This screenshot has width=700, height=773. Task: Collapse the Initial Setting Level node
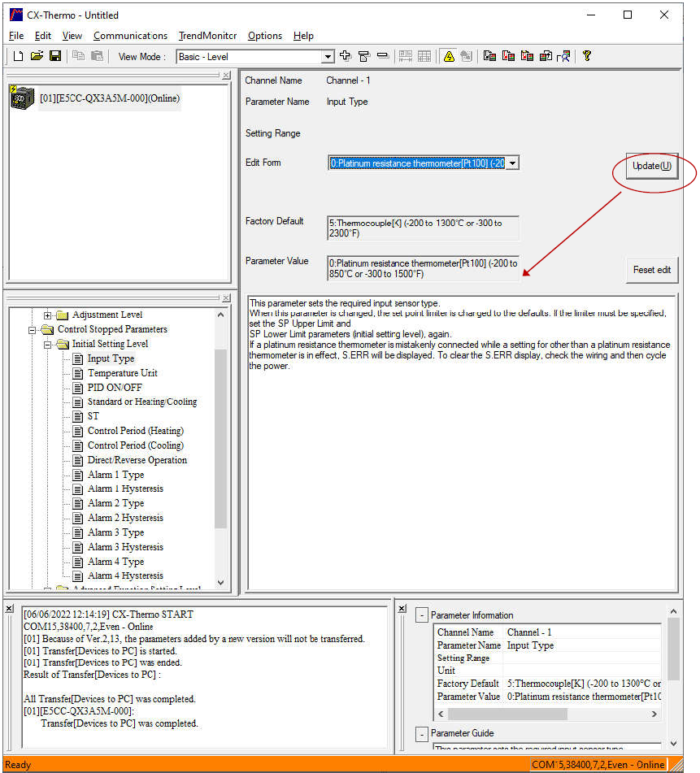click(47, 345)
